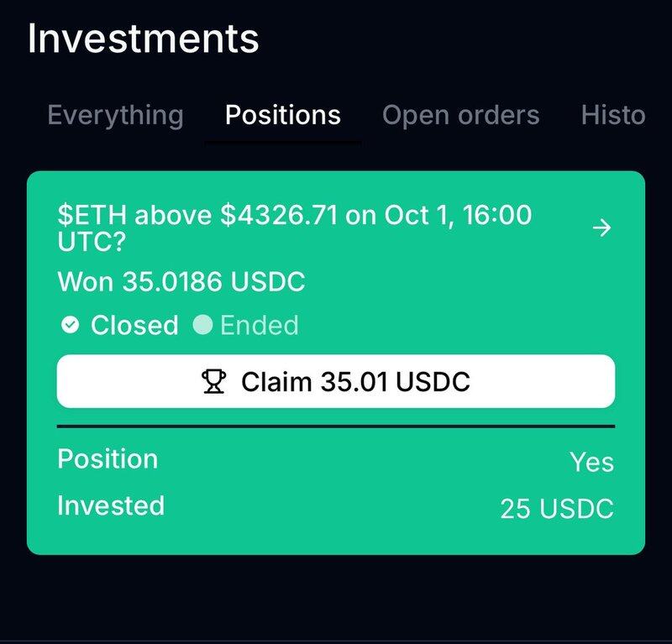Open the Open orders tab

[x=460, y=115]
